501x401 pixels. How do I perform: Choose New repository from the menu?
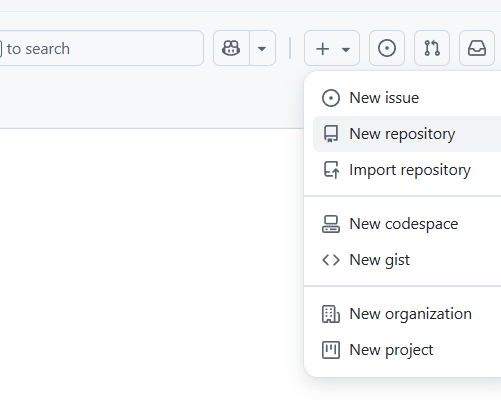(407, 134)
